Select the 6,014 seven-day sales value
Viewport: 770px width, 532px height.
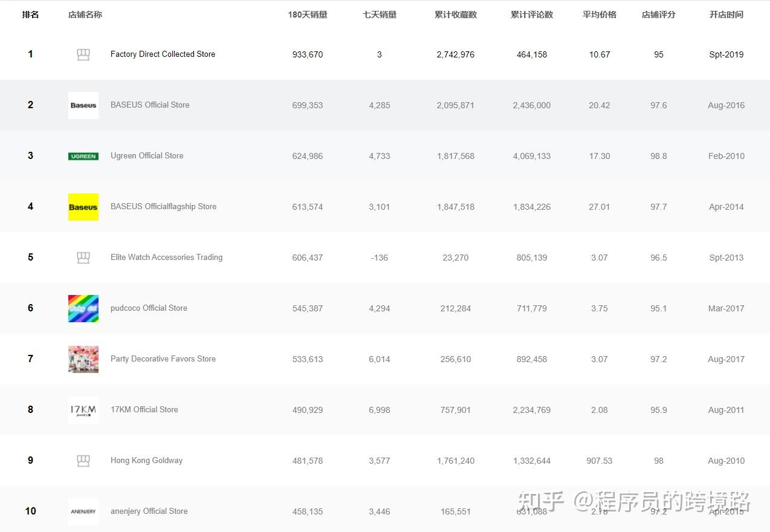[x=380, y=359]
